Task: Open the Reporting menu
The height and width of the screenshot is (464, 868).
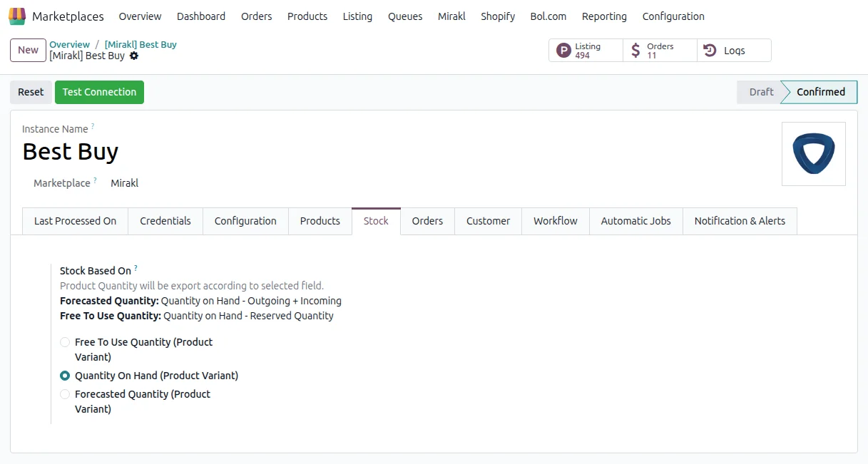Action: (604, 16)
